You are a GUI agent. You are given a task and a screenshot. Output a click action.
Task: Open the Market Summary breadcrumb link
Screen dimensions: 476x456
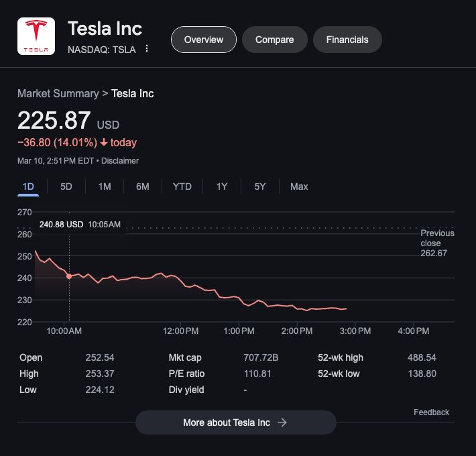[58, 93]
